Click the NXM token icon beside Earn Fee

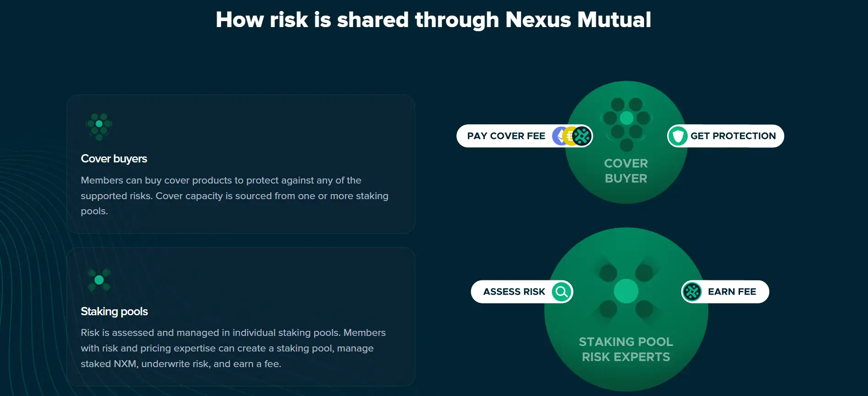[x=692, y=292]
